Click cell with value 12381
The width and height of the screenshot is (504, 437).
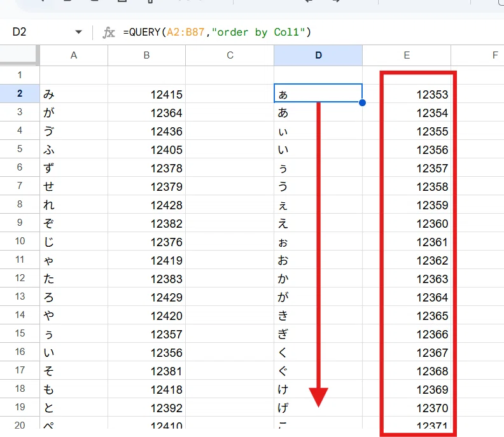146,370
